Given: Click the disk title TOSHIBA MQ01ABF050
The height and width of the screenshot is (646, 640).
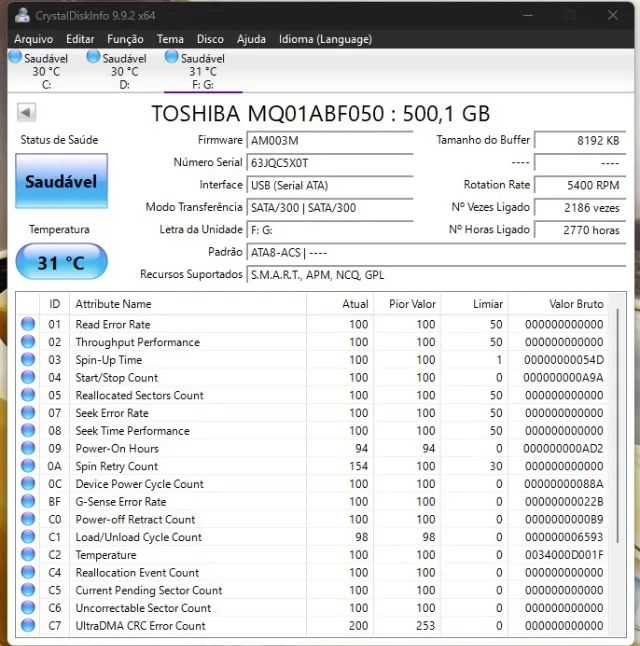Looking at the screenshot, I should point(321,113).
